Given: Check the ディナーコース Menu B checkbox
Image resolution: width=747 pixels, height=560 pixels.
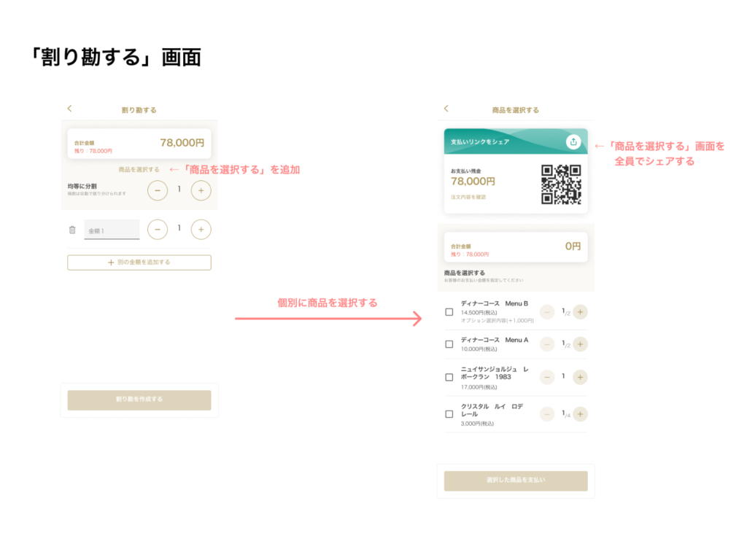Looking at the screenshot, I should pos(449,312).
